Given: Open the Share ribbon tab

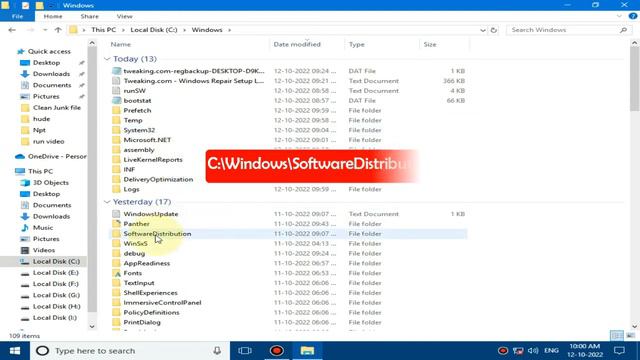Looking at the screenshot, I should tap(89, 16).
